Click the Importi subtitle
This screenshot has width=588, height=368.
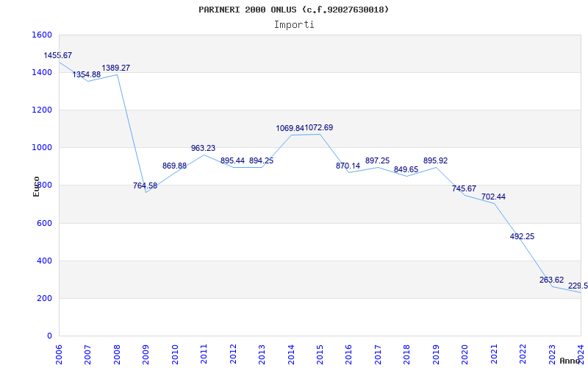[294, 25]
